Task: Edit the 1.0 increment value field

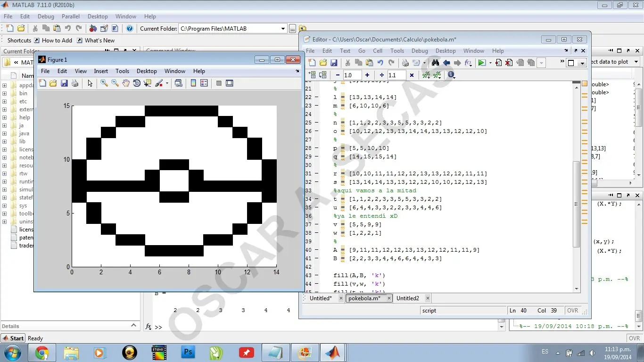Action: tap(352, 75)
